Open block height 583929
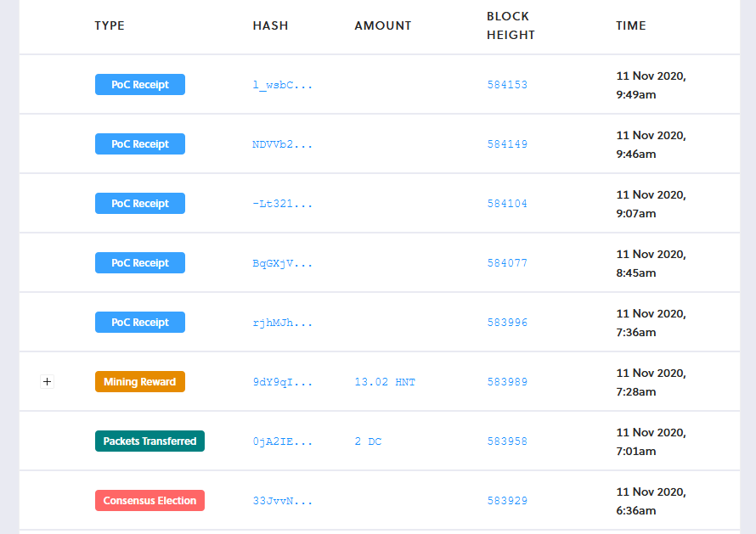 507,500
